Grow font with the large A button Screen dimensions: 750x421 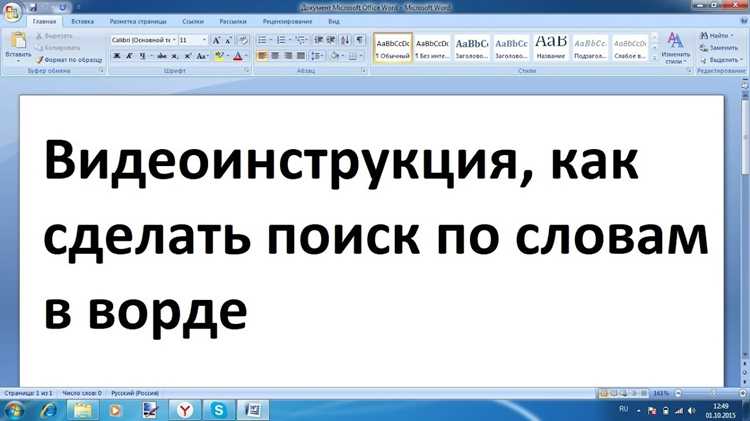(x=216, y=40)
